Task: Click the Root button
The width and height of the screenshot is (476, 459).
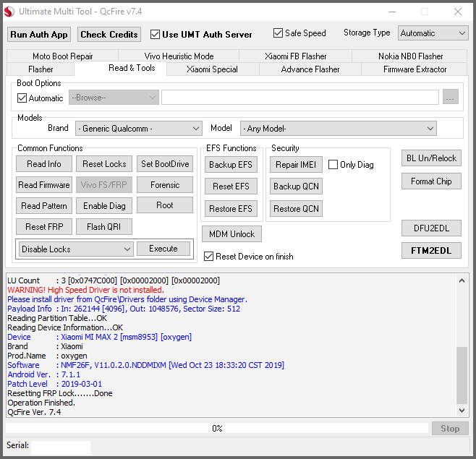Action: click(x=165, y=205)
